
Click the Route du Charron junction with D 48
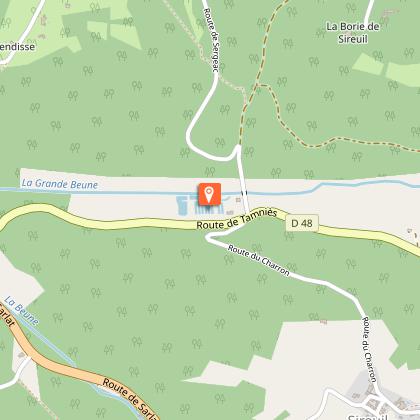(x=241, y=225)
